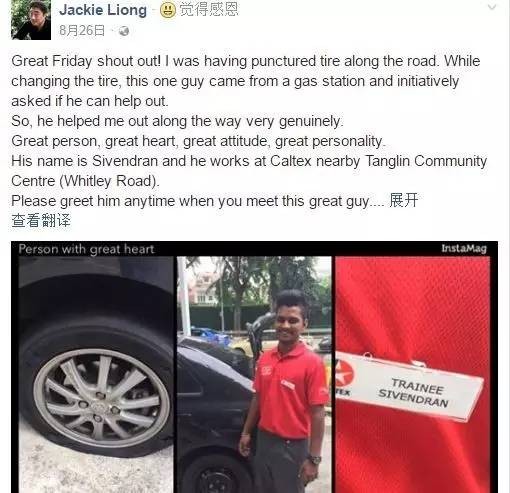The width and height of the screenshot is (510, 493).
Task: Open the post options chevron menu
Action: click(x=492, y=7)
